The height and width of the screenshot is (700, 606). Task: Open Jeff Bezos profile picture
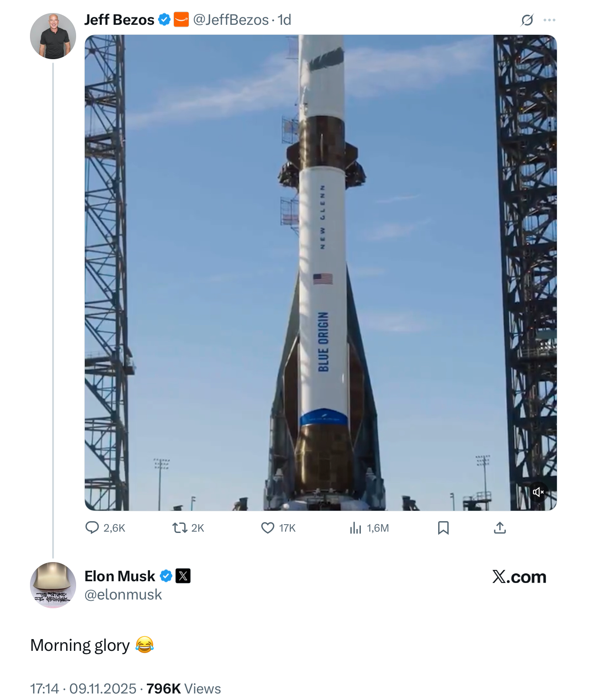tap(53, 36)
